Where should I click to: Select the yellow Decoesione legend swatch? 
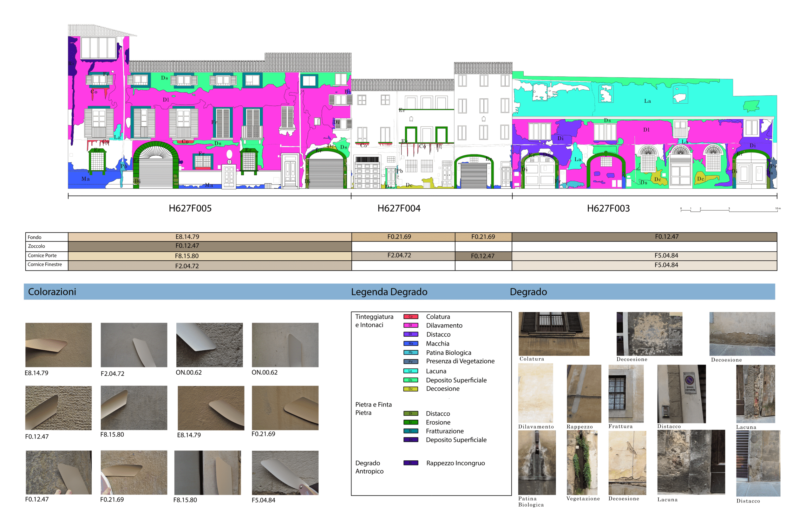tap(410, 389)
